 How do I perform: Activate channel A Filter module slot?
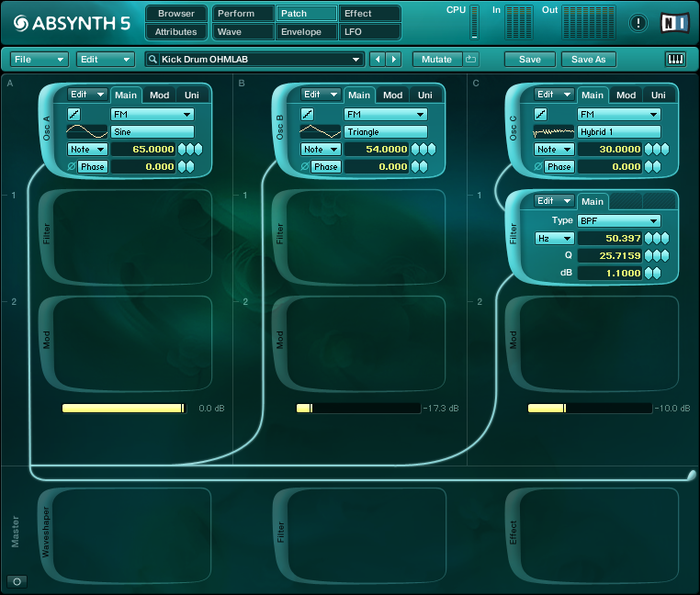(x=126, y=237)
